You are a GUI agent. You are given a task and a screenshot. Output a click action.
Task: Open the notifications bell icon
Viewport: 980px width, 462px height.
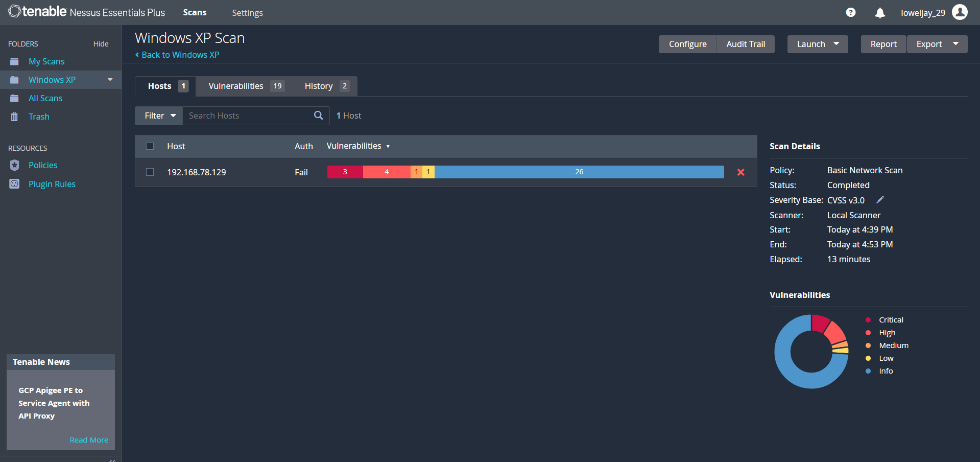tap(879, 13)
